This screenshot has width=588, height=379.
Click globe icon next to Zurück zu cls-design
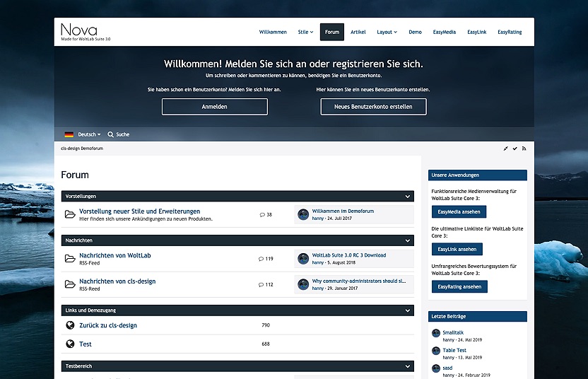(x=70, y=325)
